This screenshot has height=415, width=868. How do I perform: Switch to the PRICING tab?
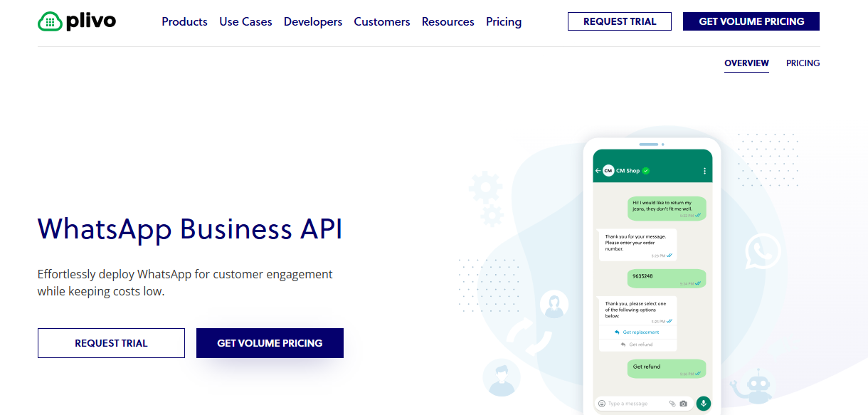[803, 63]
